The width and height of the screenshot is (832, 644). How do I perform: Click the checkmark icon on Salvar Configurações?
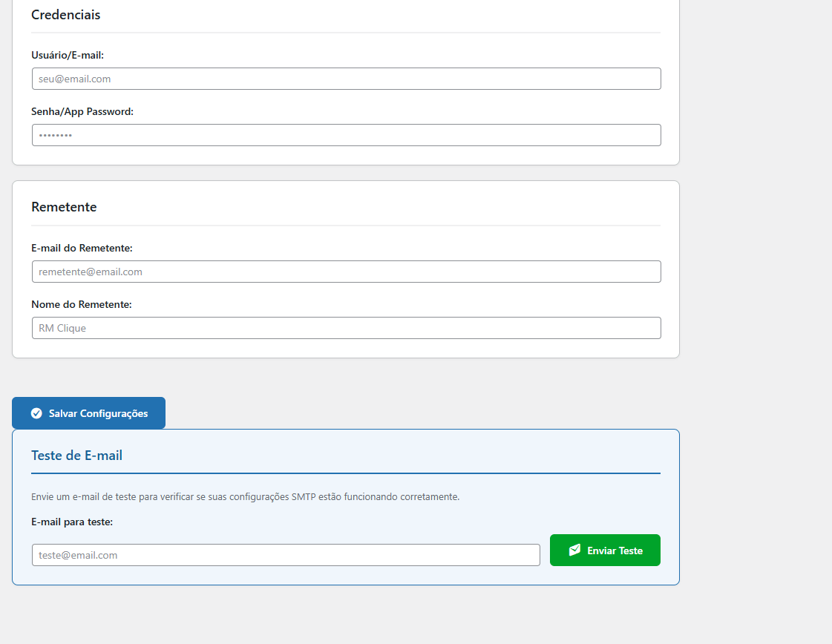tap(36, 413)
